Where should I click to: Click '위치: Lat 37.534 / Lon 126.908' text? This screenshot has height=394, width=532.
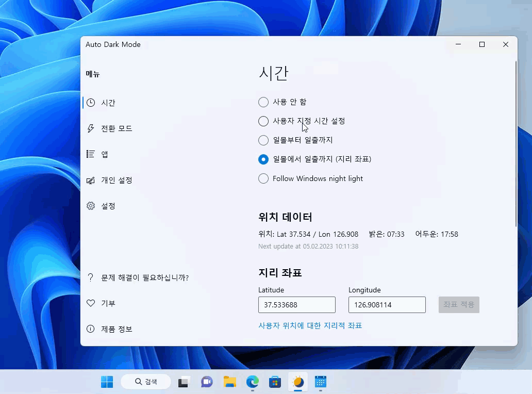pos(308,234)
